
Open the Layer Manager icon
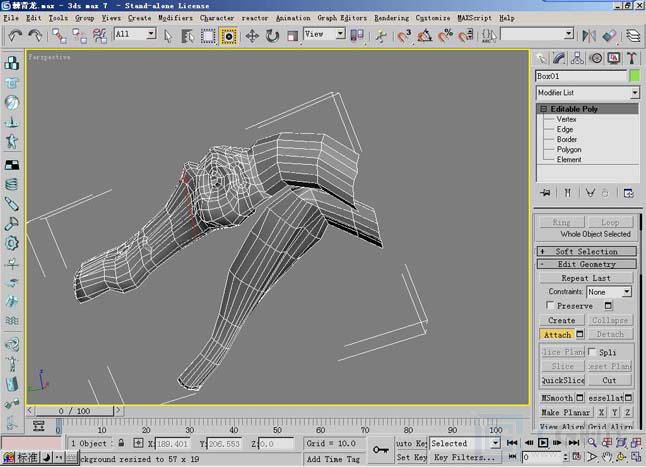coord(633,36)
